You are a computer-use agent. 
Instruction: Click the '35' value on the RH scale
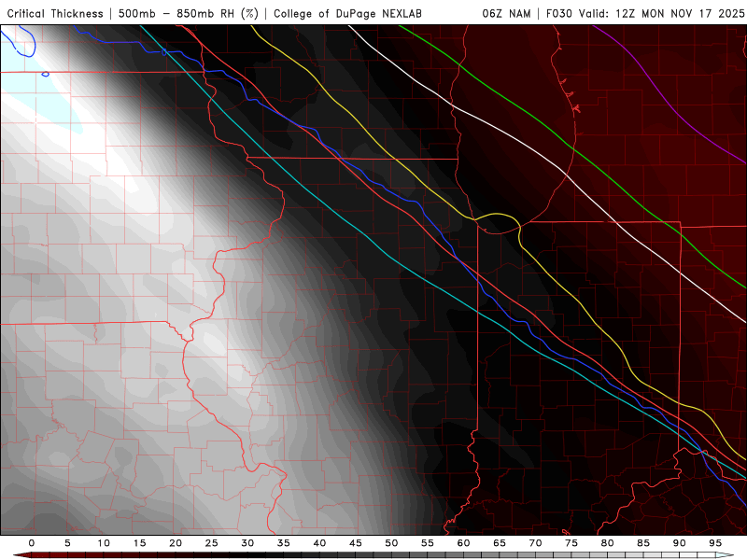tap(284, 543)
